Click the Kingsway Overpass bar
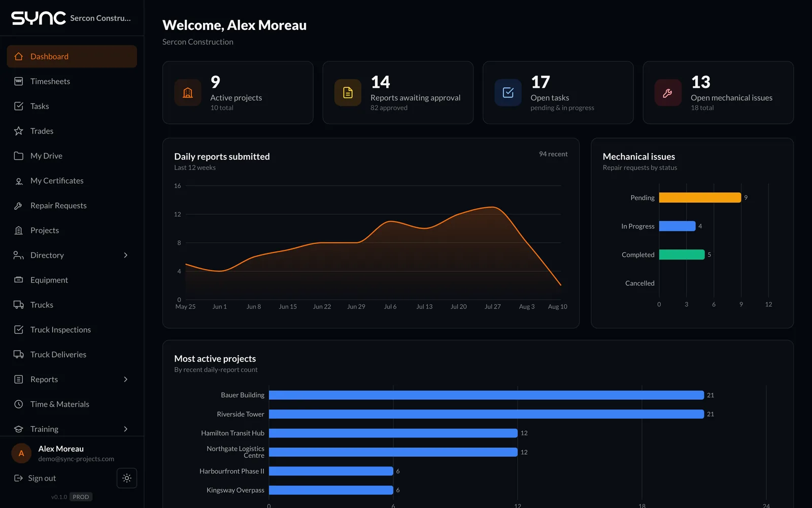 [331, 490]
